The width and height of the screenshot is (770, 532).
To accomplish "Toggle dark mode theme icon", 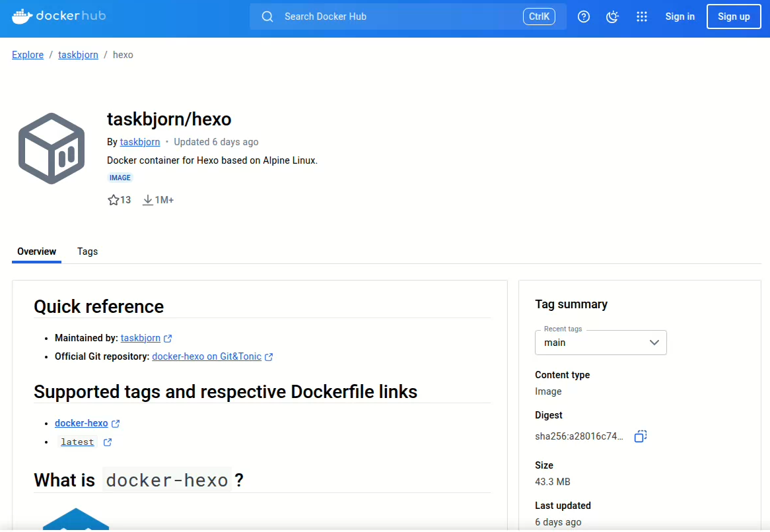I will 612,17.
